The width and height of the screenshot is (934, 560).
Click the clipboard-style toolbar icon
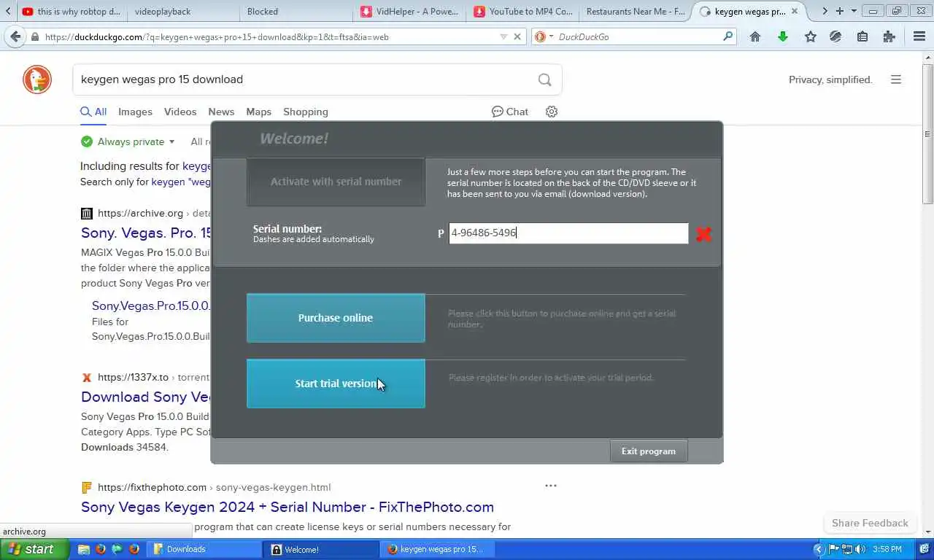click(x=862, y=36)
